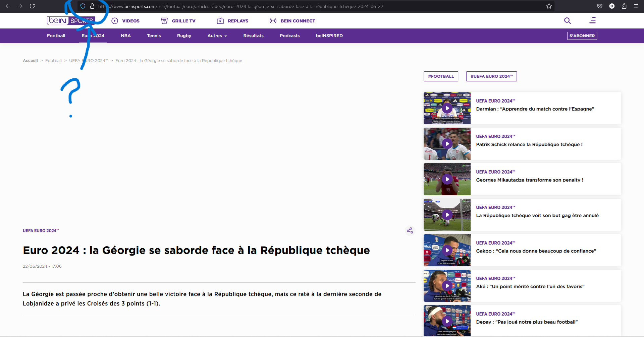
Task: Open the Save to Pocket icon
Action: click(600, 6)
